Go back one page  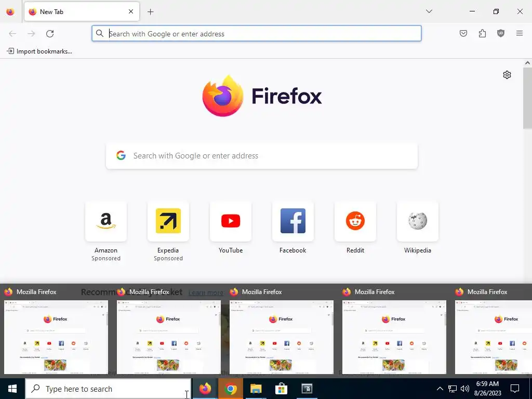[x=12, y=34]
